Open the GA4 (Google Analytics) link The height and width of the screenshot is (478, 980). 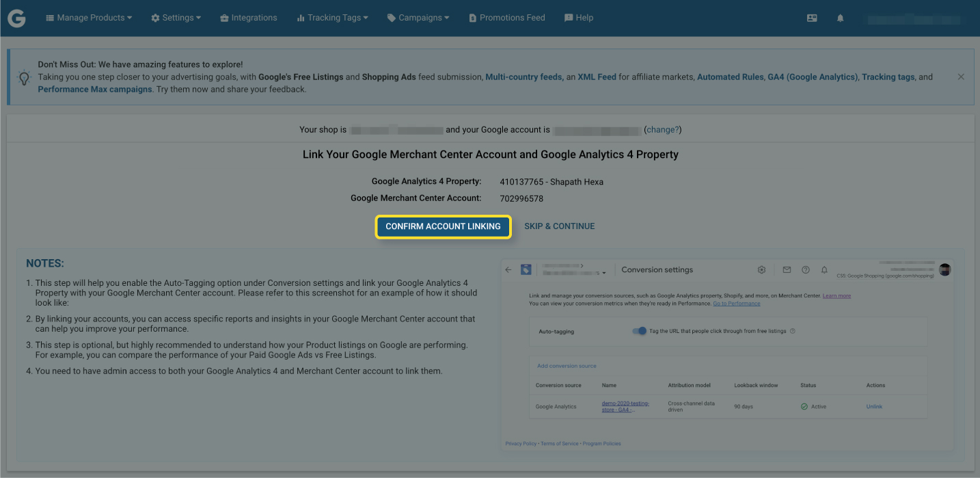pos(812,77)
